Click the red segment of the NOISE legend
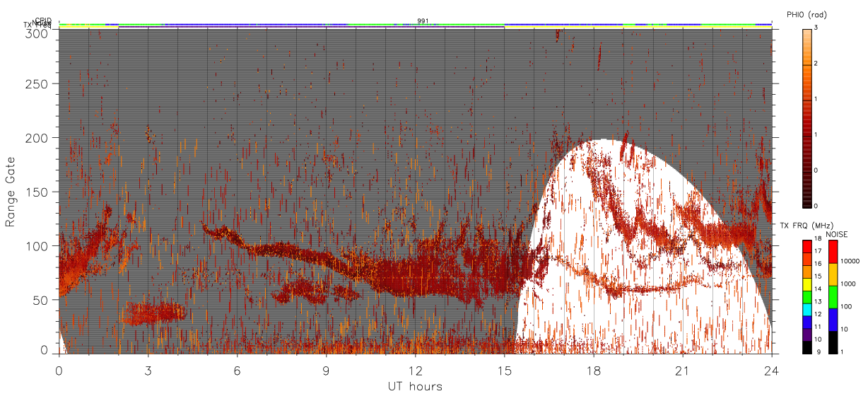This screenshot has width=868, height=401. click(833, 252)
